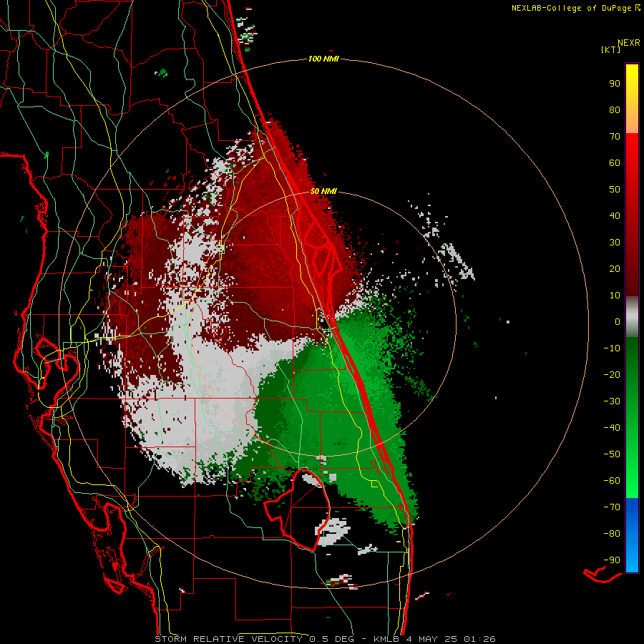Click the -20 value on the color scale
This screenshot has height=644, width=644.
612,374
